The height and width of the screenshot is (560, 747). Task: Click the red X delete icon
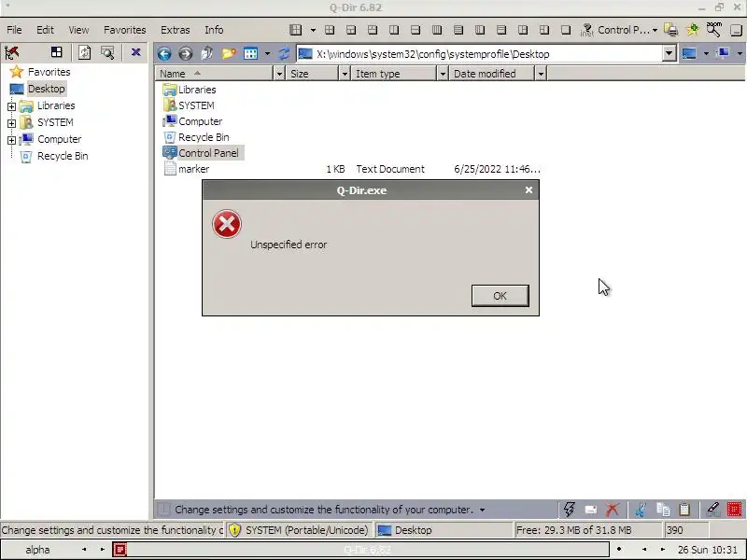(613, 510)
